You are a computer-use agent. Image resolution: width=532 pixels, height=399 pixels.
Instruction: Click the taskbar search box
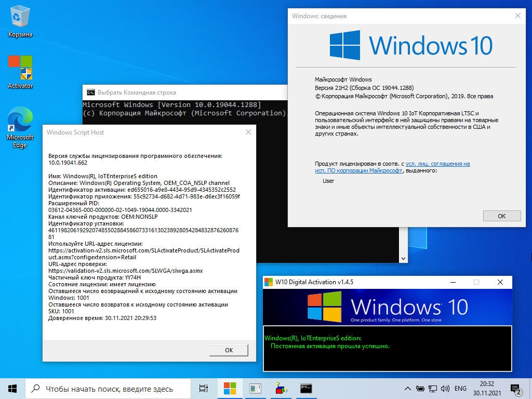click(108, 389)
